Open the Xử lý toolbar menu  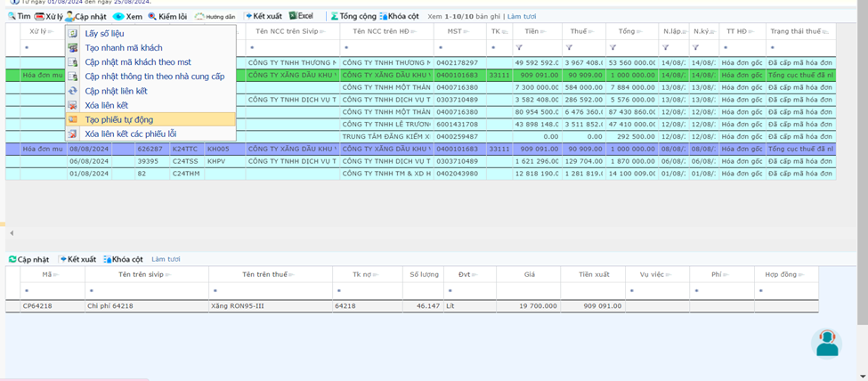tap(49, 16)
